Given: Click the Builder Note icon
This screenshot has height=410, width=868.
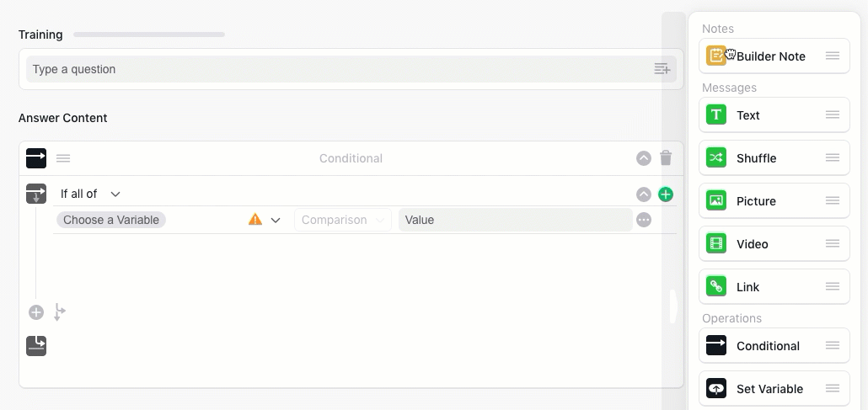Looking at the screenshot, I should (715, 56).
